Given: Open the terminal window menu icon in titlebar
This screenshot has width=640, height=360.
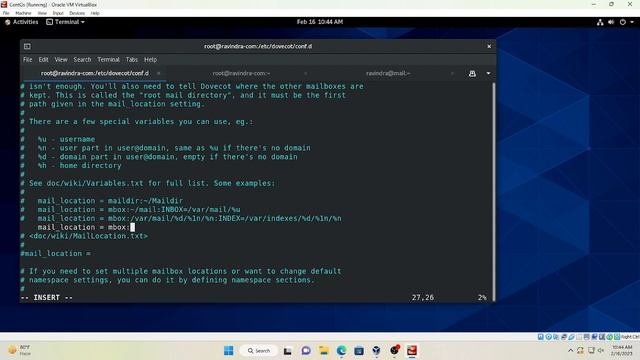Looking at the screenshot, I should [x=27, y=46].
